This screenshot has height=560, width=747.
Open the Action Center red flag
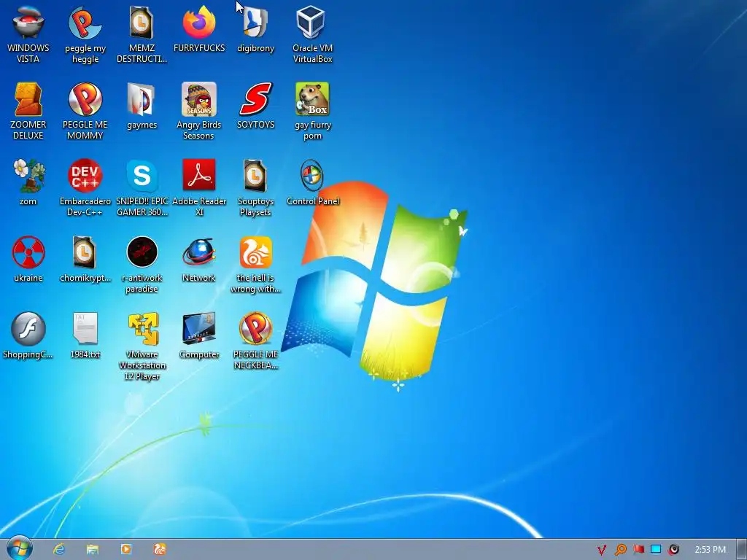click(x=638, y=550)
